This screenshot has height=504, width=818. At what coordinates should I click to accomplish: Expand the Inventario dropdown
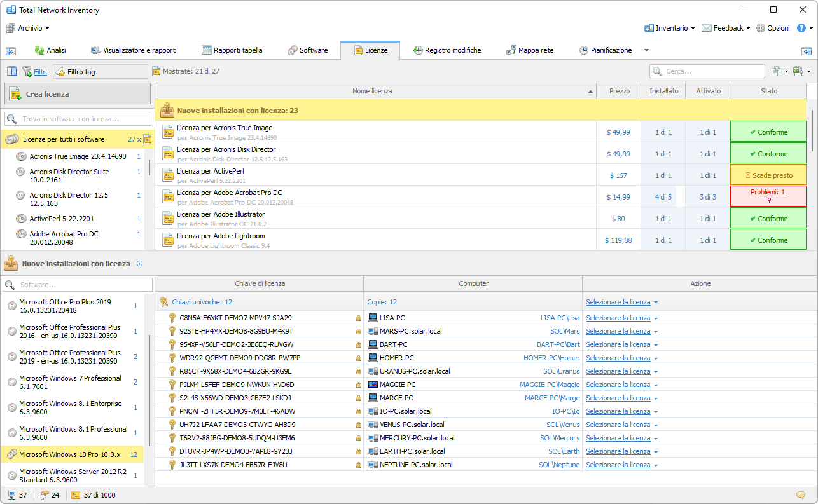pyautogui.click(x=670, y=28)
